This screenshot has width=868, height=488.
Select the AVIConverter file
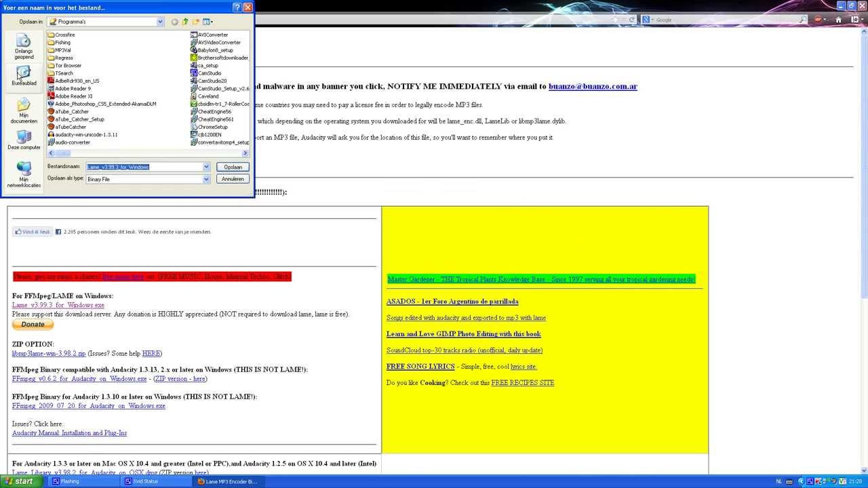[209, 35]
